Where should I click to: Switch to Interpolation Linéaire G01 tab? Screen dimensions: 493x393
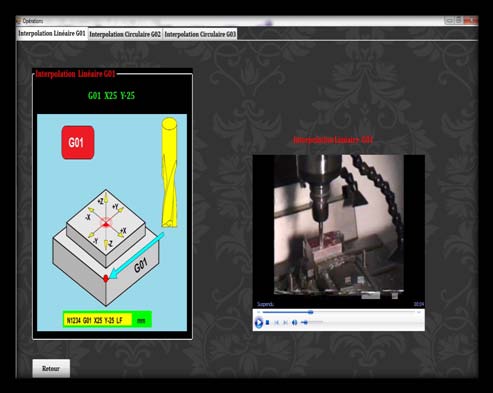click(x=52, y=34)
